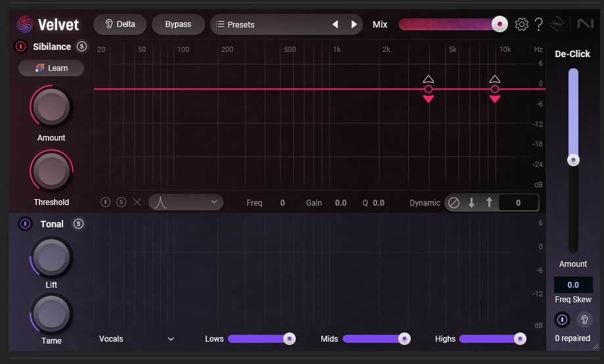Screen dimensions: 604x364
Task: Go to the previous preset arrow
Action: (335, 24)
